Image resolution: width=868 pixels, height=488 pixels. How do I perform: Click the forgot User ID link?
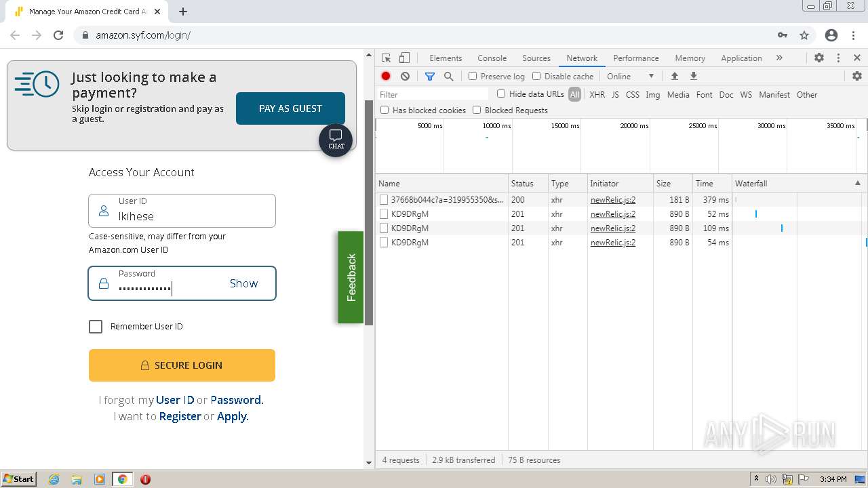pos(175,400)
